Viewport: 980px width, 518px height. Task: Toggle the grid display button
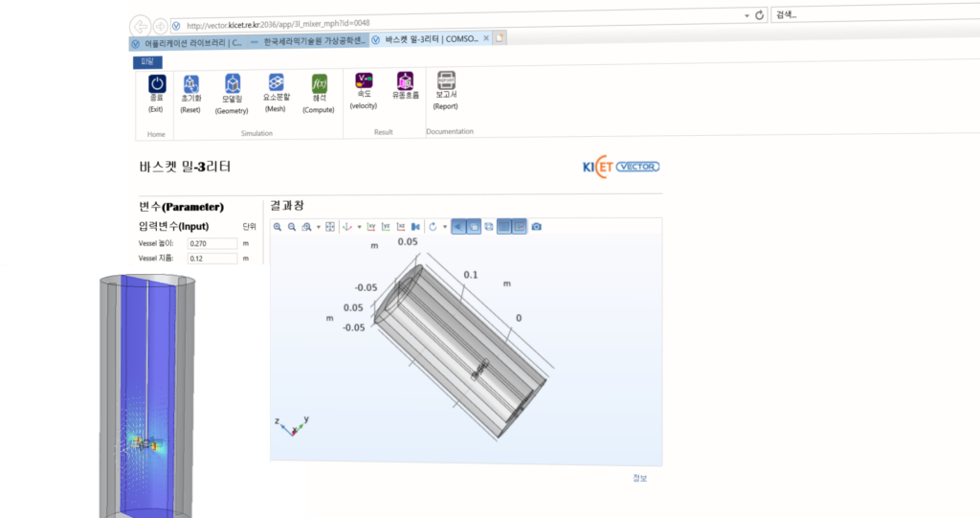tap(503, 227)
